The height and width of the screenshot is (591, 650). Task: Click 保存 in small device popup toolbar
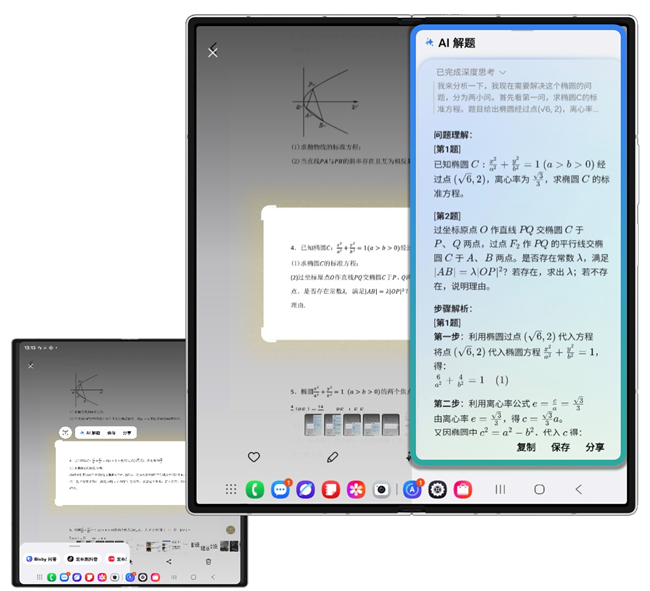coord(112,433)
